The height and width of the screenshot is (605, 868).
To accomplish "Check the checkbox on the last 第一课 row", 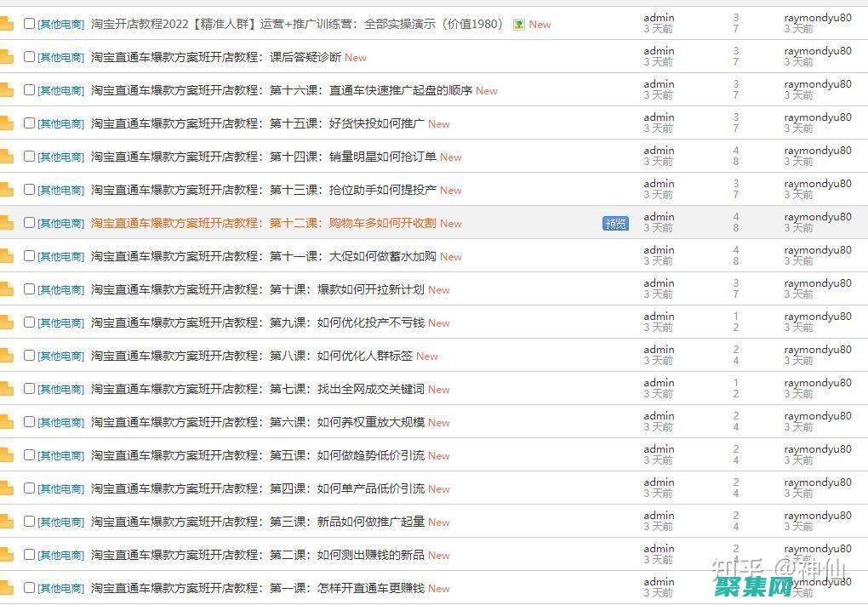I will (x=29, y=588).
